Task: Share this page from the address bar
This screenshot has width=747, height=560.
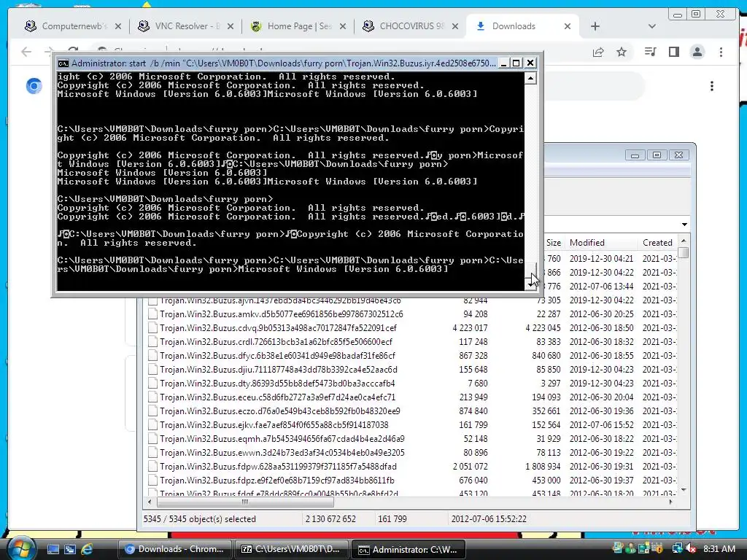Action: [x=598, y=52]
